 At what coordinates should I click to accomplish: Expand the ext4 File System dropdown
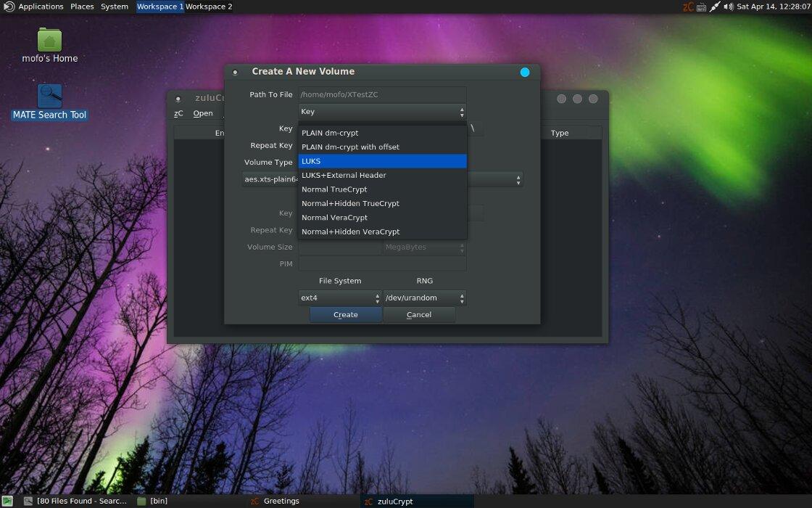pyautogui.click(x=340, y=298)
